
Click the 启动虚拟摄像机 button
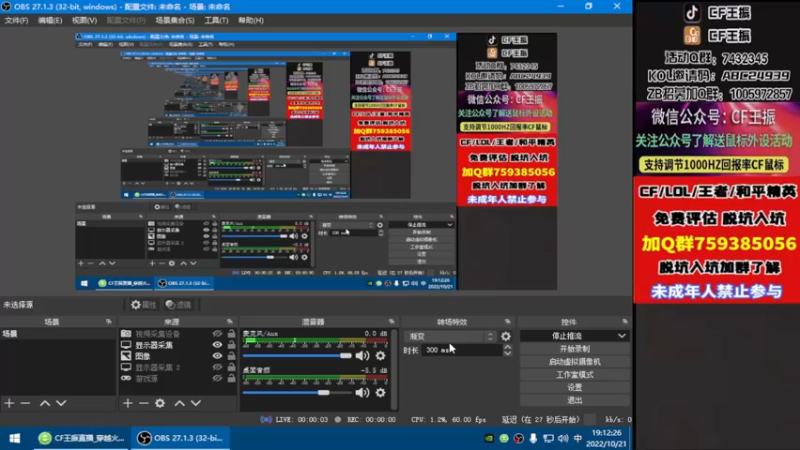coord(574,362)
